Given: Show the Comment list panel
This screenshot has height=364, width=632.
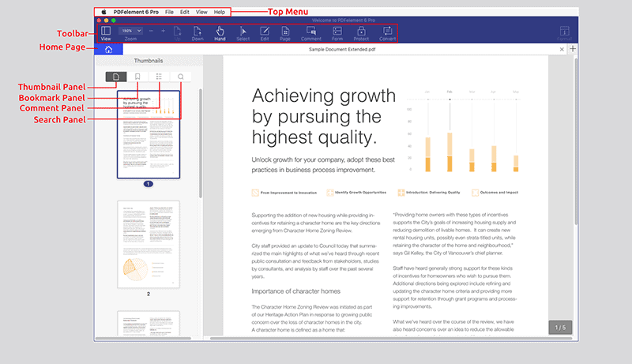Looking at the screenshot, I should tap(159, 77).
